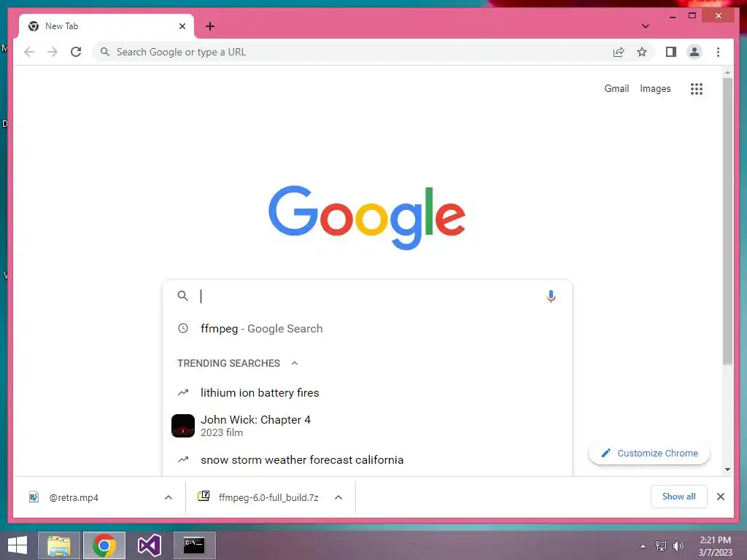Collapse the Trending Searches section

pos(295,363)
